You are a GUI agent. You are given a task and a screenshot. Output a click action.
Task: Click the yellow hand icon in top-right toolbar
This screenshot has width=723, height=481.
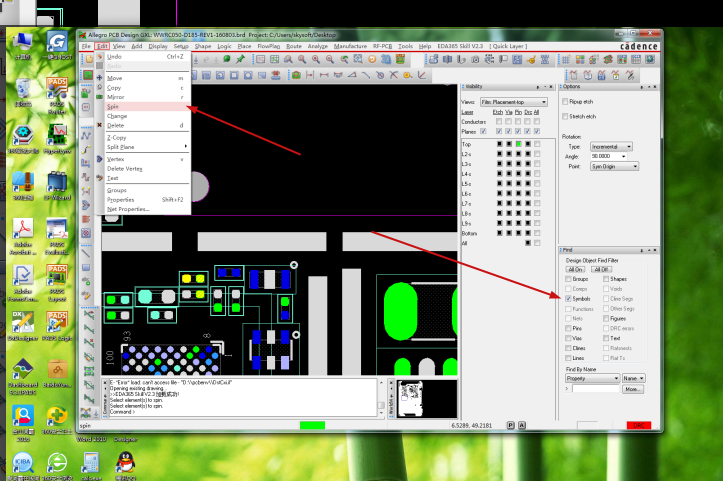[x=531, y=59]
